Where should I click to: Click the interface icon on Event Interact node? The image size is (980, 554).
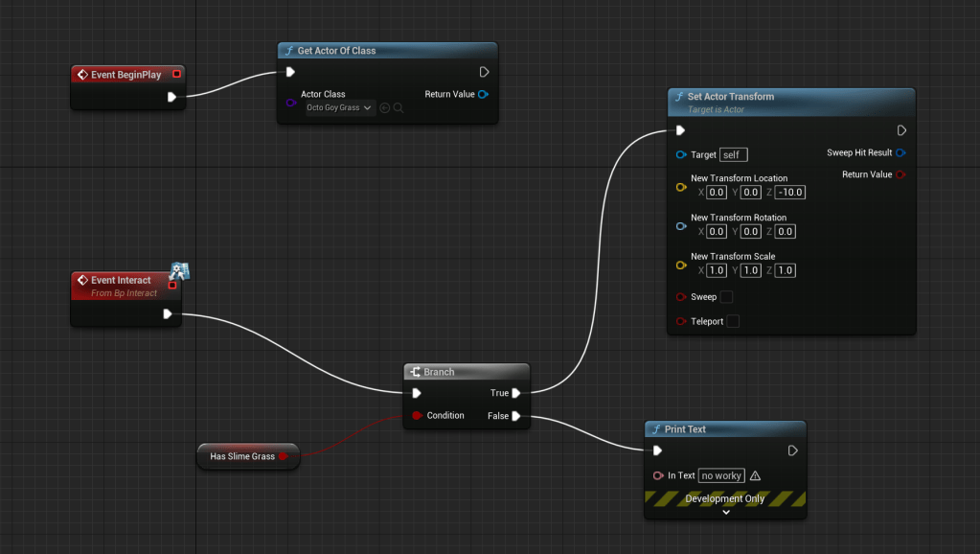[x=179, y=271]
